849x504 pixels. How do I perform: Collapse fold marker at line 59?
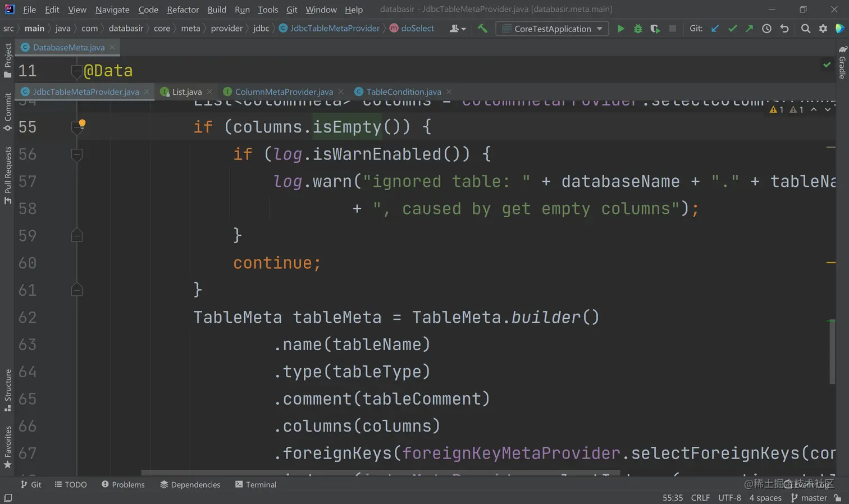(77, 236)
